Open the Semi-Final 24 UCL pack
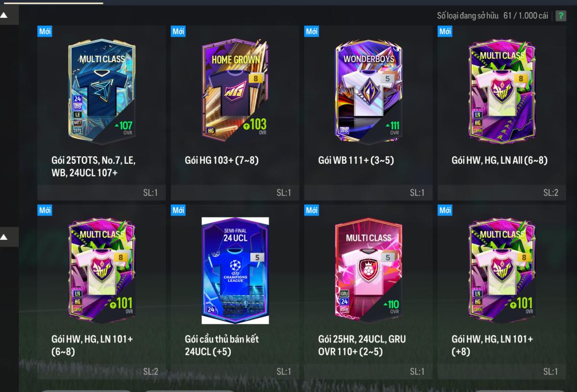Viewport: 577px width, 392px height. 235,291
